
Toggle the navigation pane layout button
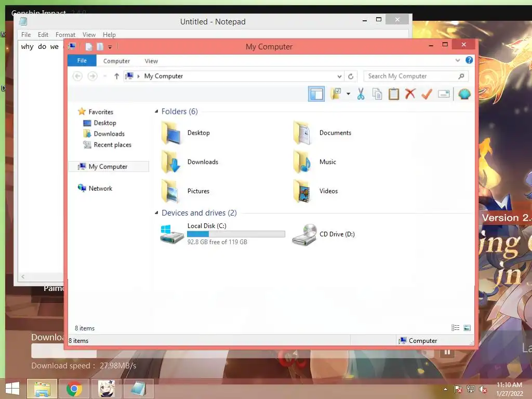pyautogui.click(x=316, y=94)
